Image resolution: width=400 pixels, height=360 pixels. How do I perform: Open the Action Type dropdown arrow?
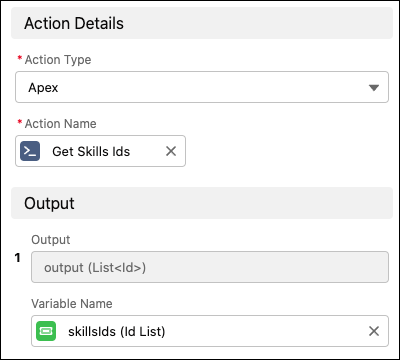(374, 88)
